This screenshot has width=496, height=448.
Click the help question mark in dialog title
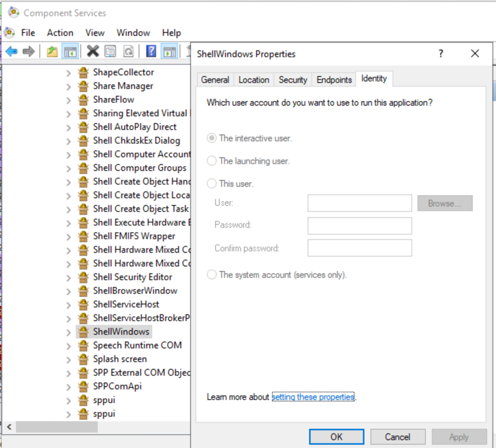(x=441, y=53)
